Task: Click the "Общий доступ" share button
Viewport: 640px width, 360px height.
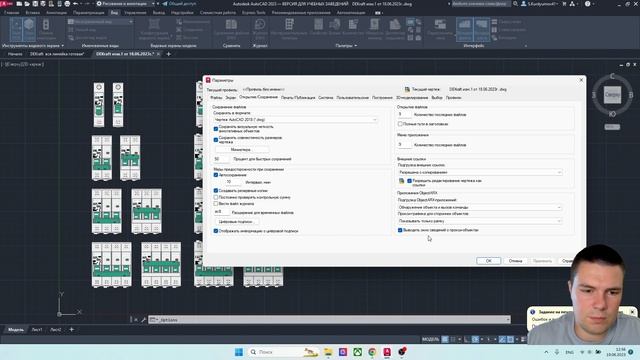Action: [179, 4]
